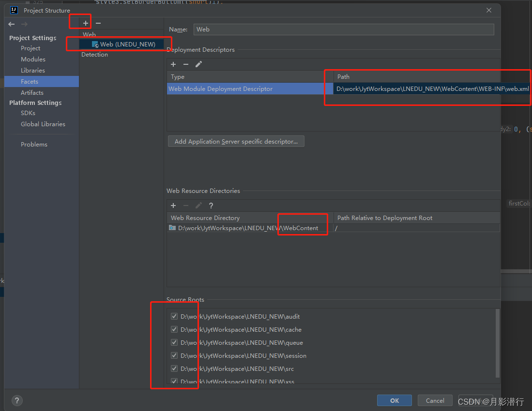Close the Project Structure dialog
Image resolution: width=532 pixels, height=411 pixels.
pyautogui.click(x=489, y=10)
